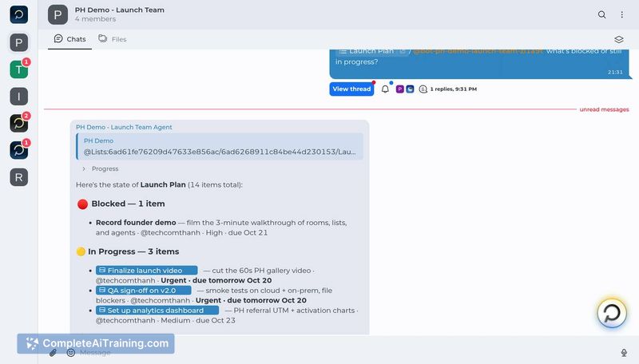The height and width of the screenshot is (364, 639).
Task: Click the PH Demo - Launch Team title
Action: click(119, 10)
